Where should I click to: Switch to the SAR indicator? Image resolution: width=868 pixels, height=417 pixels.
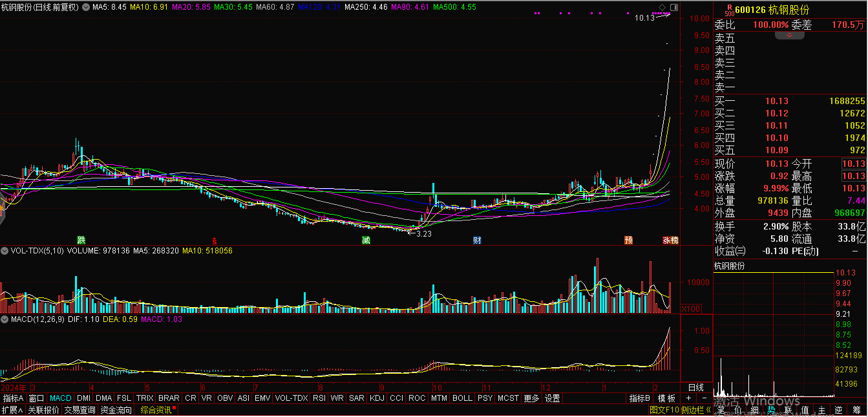point(357,398)
